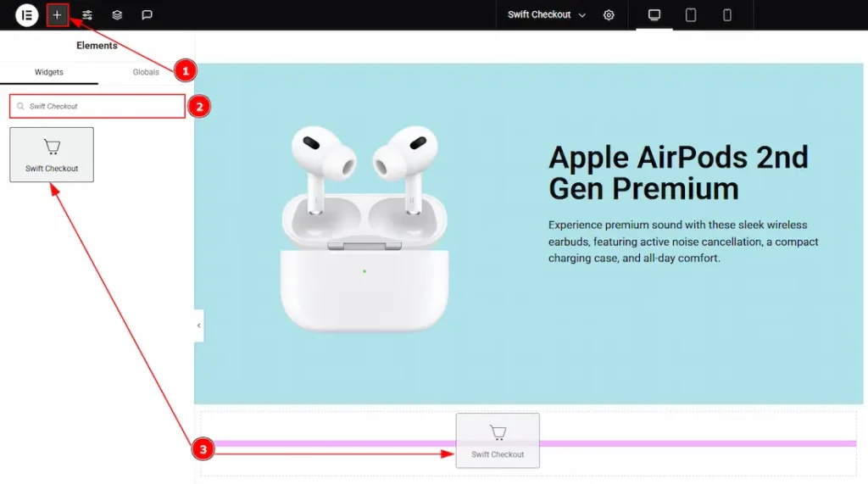Open the Structure layers icon

point(117,15)
